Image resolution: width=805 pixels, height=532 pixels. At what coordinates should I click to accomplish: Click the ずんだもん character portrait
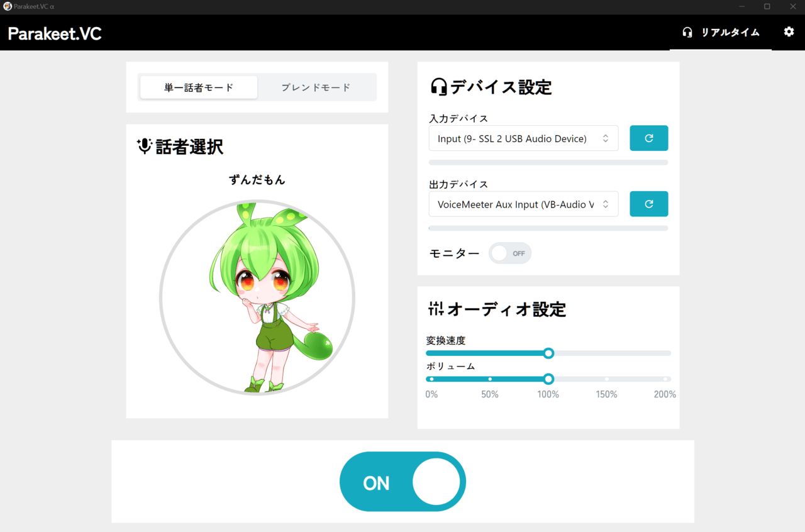(x=257, y=297)
